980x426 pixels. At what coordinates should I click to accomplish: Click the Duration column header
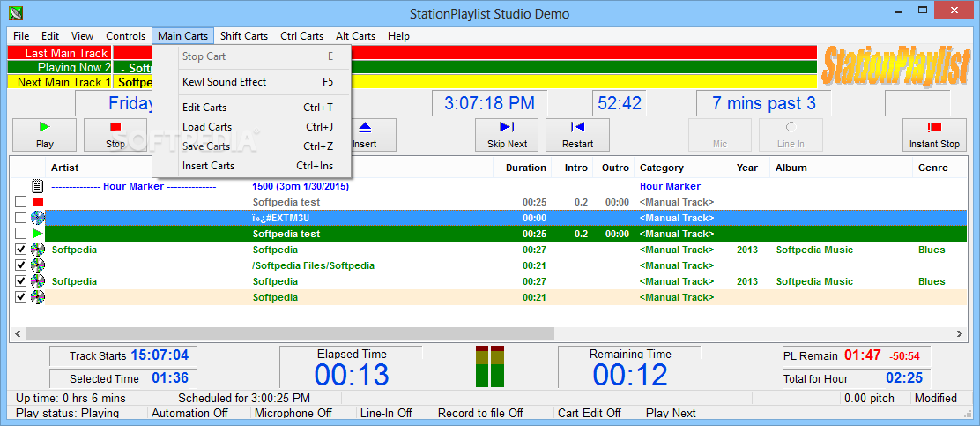[x=523, y=168]
